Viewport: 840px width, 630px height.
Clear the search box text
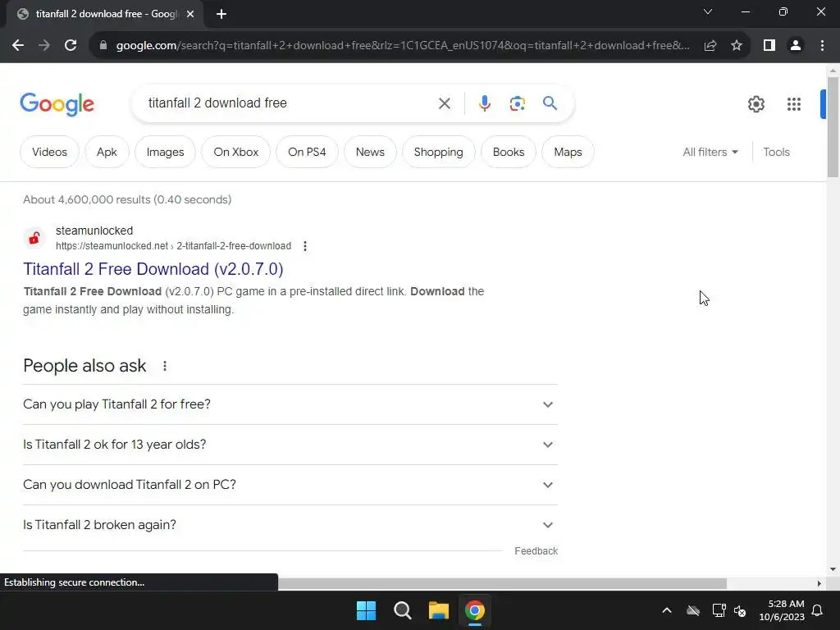pyautogui.click(x=444, y=103)
